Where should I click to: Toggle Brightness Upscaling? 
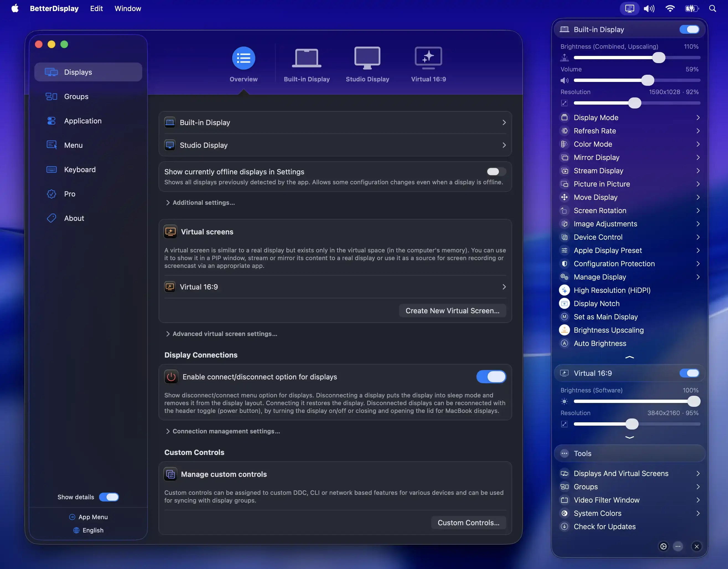[630, 330]
